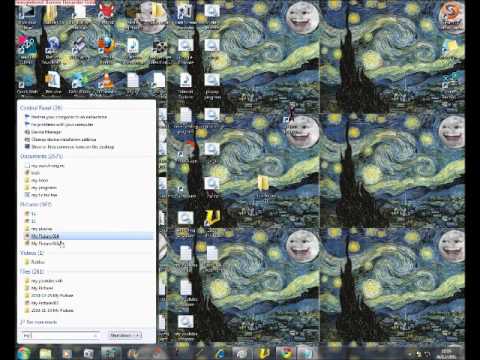Open the yellow U taskbar icon
480x360 pixels.
[x=263, y=353]
